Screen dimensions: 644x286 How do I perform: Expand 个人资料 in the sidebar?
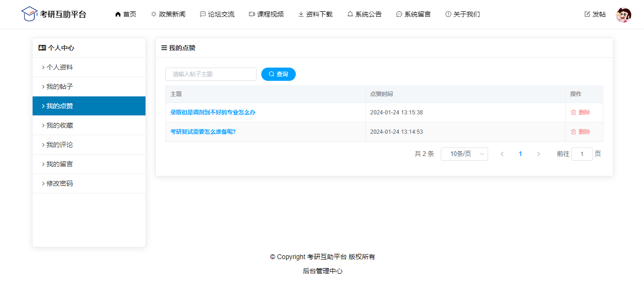click(x=60, y=67)
